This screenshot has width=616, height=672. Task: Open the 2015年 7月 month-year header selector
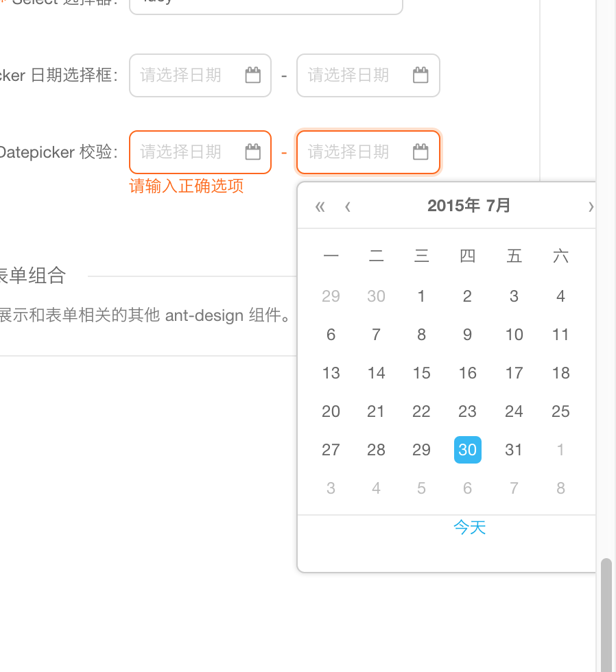point(469,206)
